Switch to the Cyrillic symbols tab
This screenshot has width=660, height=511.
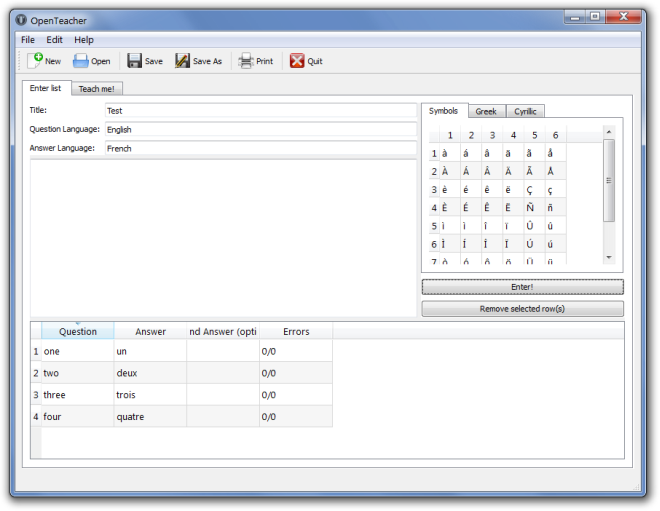(525, 111)
